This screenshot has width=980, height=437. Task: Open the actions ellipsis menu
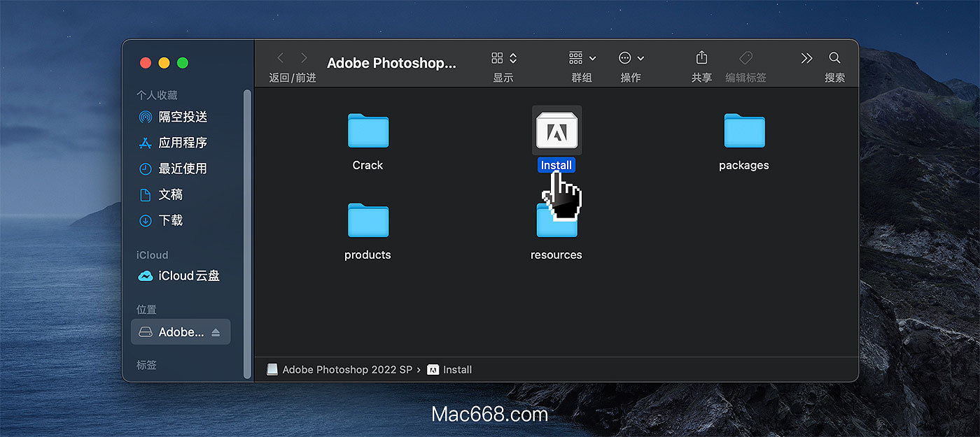click(x=631, y=58)
